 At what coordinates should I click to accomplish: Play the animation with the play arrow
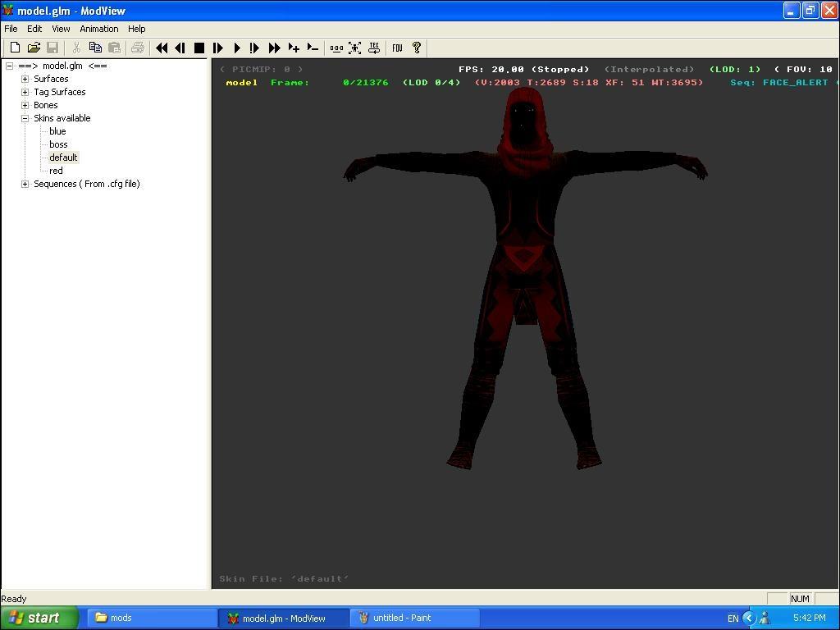236,48
